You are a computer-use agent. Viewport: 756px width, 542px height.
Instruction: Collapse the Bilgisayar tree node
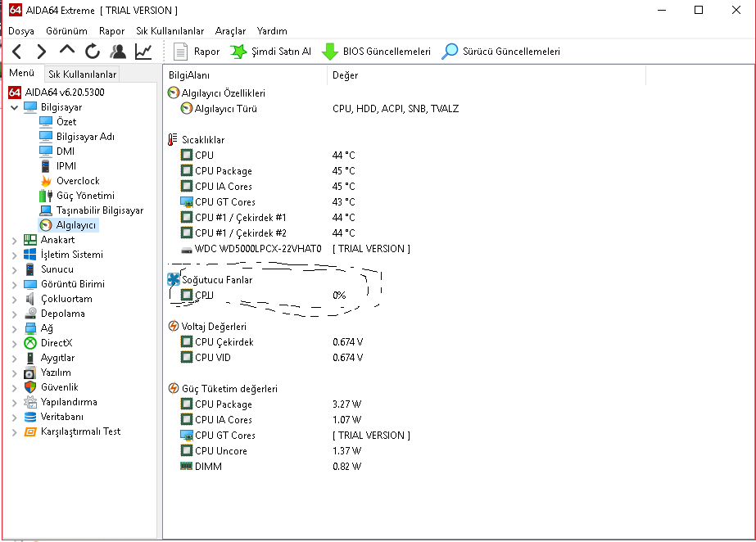(15, 107)
